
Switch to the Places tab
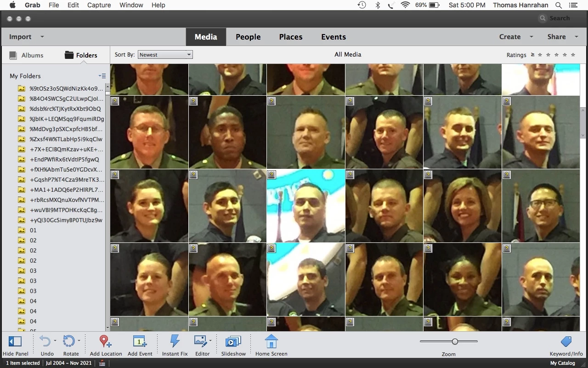(x=291, y=37)
